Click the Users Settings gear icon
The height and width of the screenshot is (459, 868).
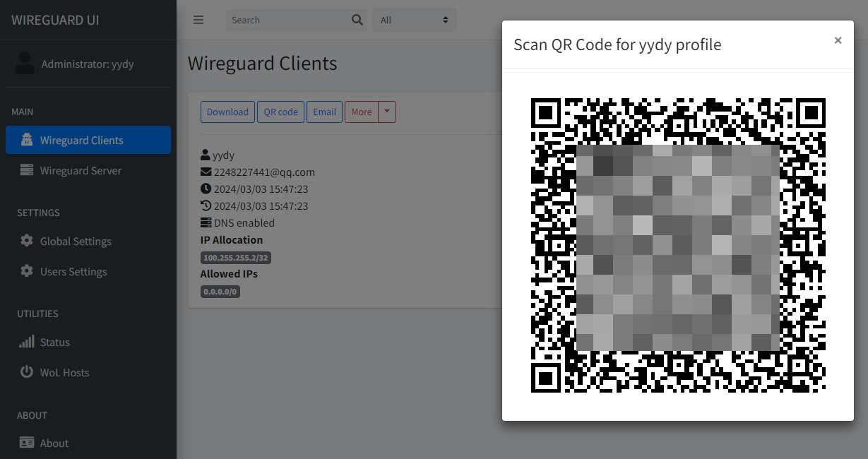(27, 271)
